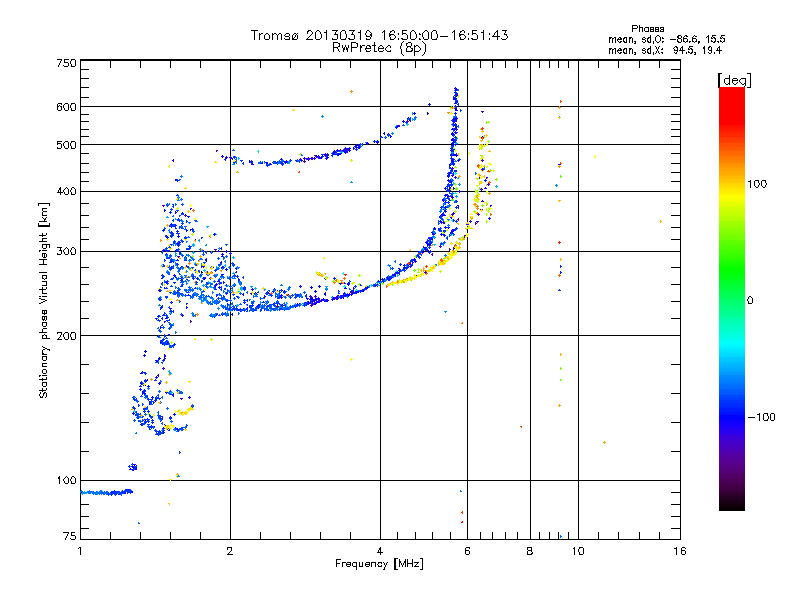Click the x-axis tick label '10'
800x600 pixels.
pyautogui.click(x=578, y=551)
